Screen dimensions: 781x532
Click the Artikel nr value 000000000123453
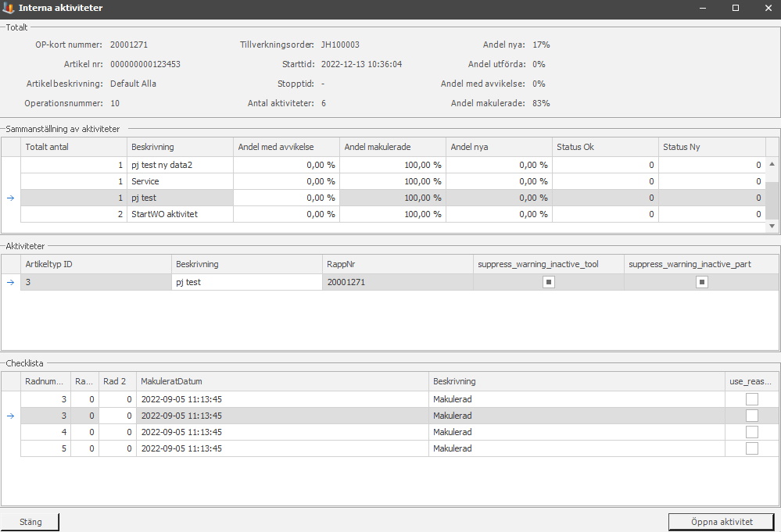click(145, 64)
